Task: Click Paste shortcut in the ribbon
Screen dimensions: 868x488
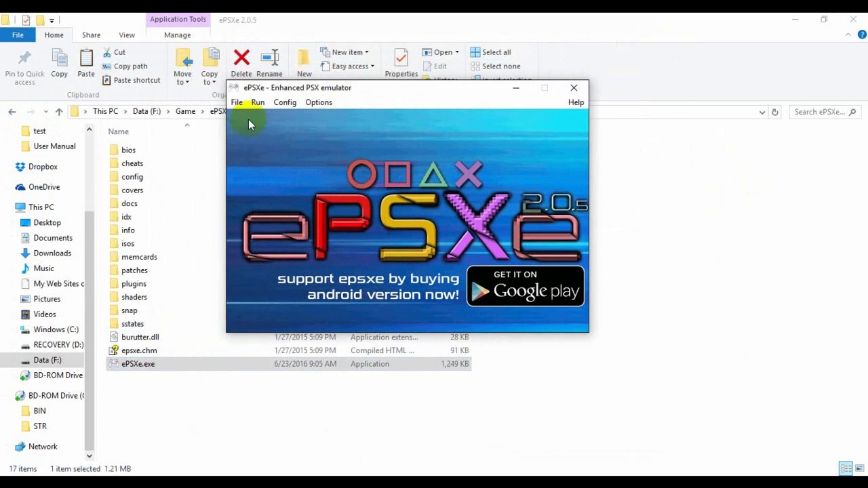Action: point(132,80)
